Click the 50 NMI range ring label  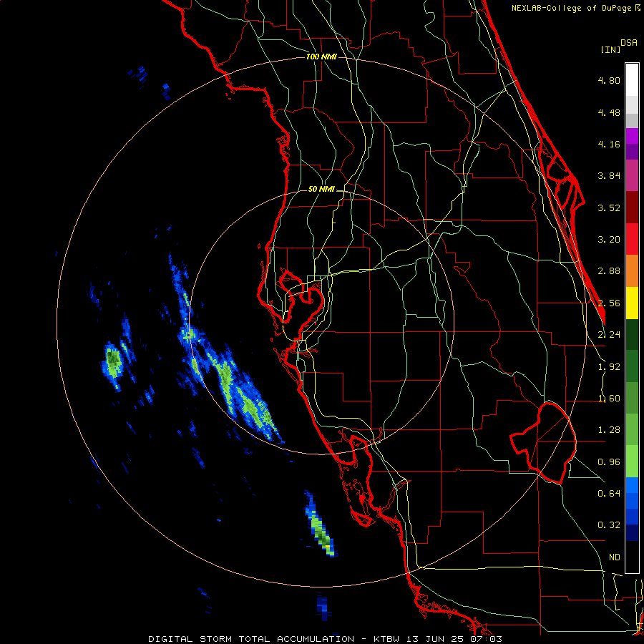321,189
